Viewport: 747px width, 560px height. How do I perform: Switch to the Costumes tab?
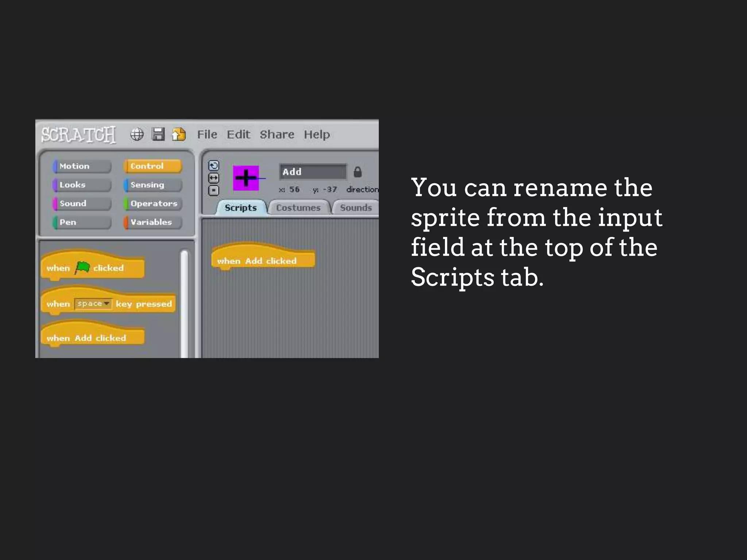298,208
